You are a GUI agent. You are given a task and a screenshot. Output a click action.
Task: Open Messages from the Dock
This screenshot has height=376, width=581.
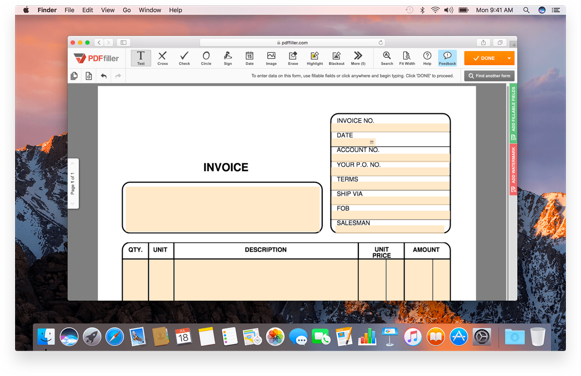(298, 337)
